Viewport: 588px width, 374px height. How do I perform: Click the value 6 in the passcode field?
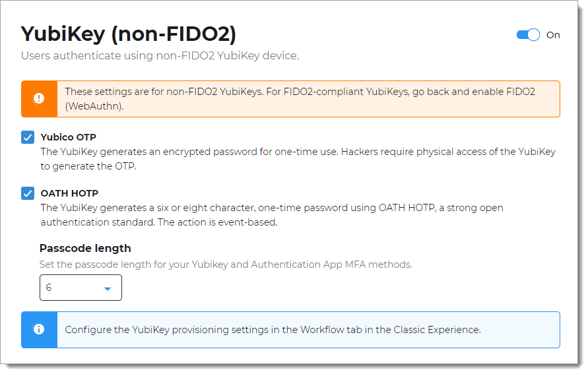click(49, 288)
